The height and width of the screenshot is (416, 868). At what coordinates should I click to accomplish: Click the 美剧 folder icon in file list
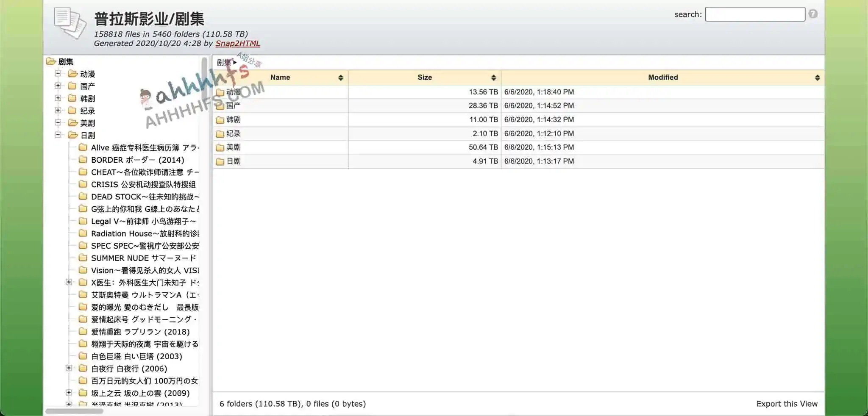[x=220, y=147]
